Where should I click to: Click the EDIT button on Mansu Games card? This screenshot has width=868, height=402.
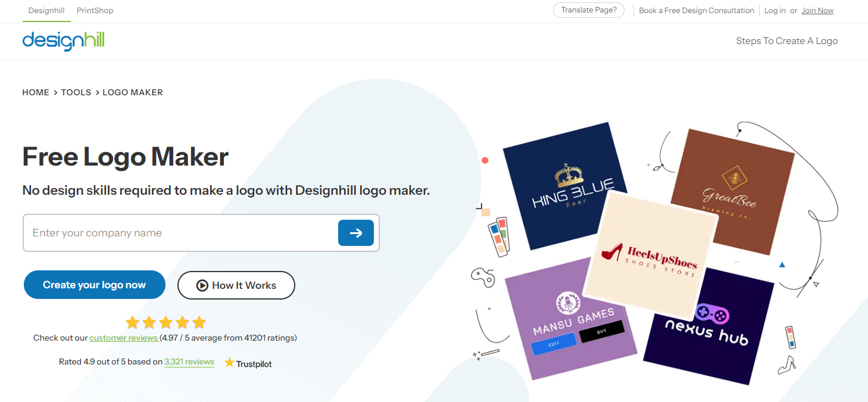click(554, 344)
